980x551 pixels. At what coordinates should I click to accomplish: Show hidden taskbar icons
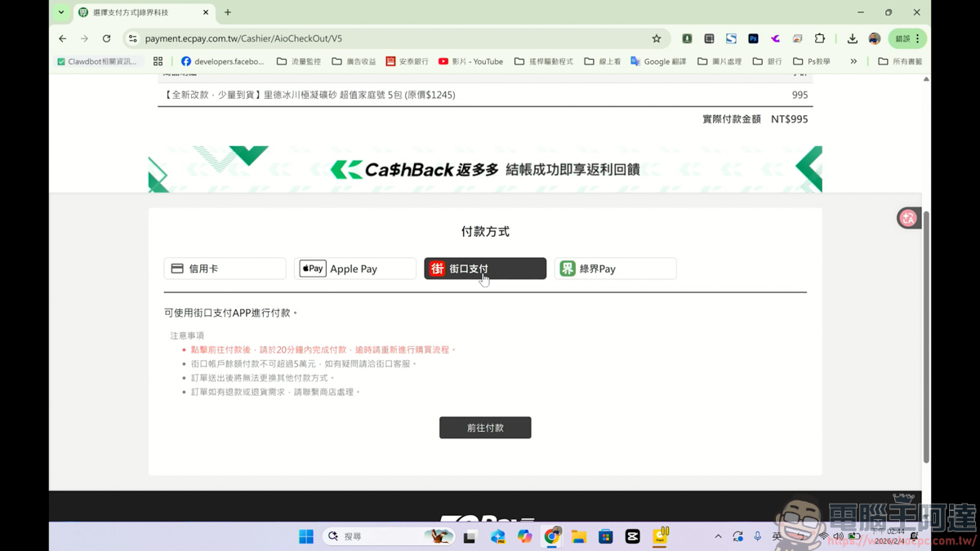click(x=718, y=536)
